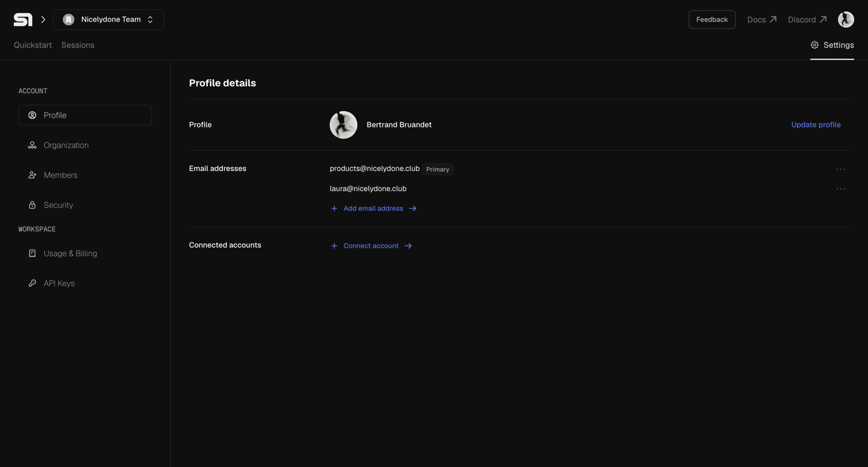Click the Docs arrow icon
Viewport: 868px width, 467px height.
point(773,20)
